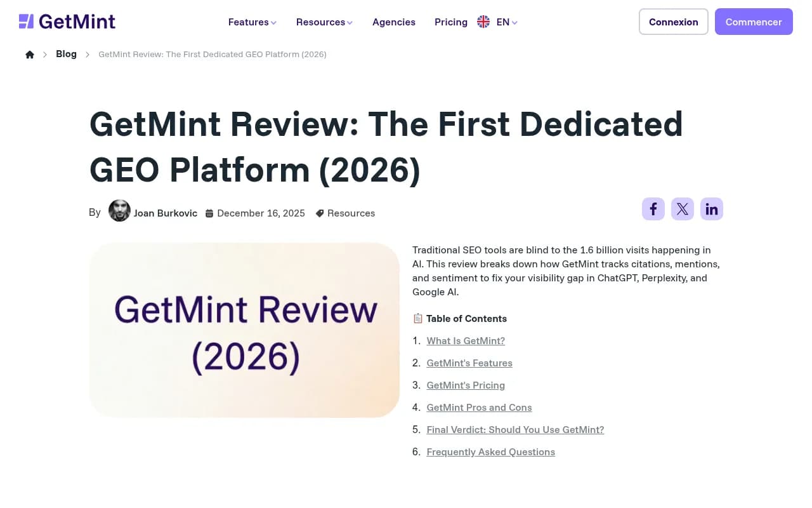The width and height of the screenshot is (812, 508).
Task: Click the GetMint logo
Action: pos(67,22)
